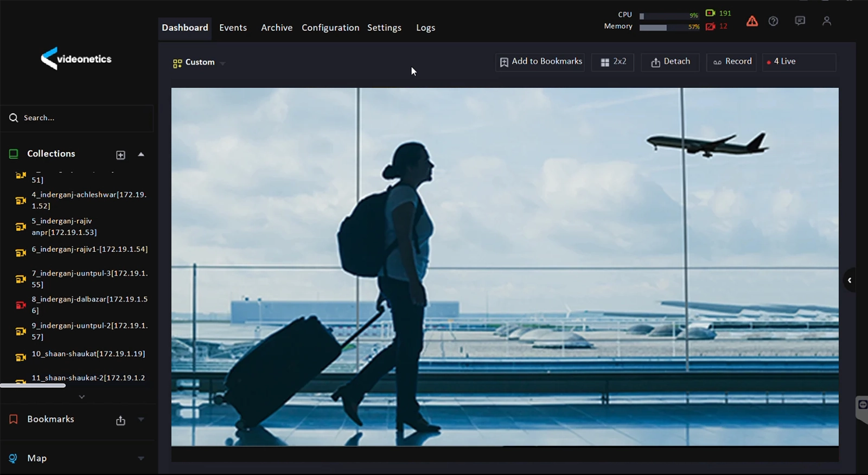This screenshot has width=868, height=475.
Task: Click the Bookmarks export icon
Action: click(x=120, y=421)
